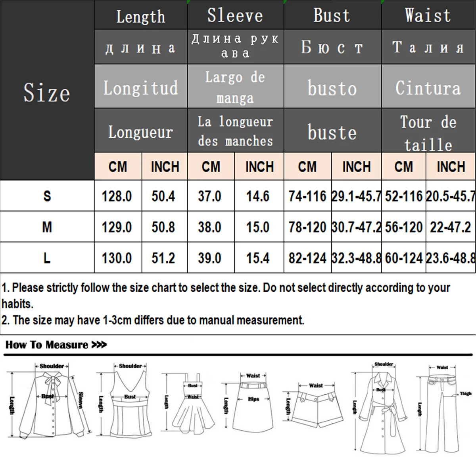Screen dimensions: 476x460
Task: Click sleeve inch value 15.4
Action: tap(258, 258)
